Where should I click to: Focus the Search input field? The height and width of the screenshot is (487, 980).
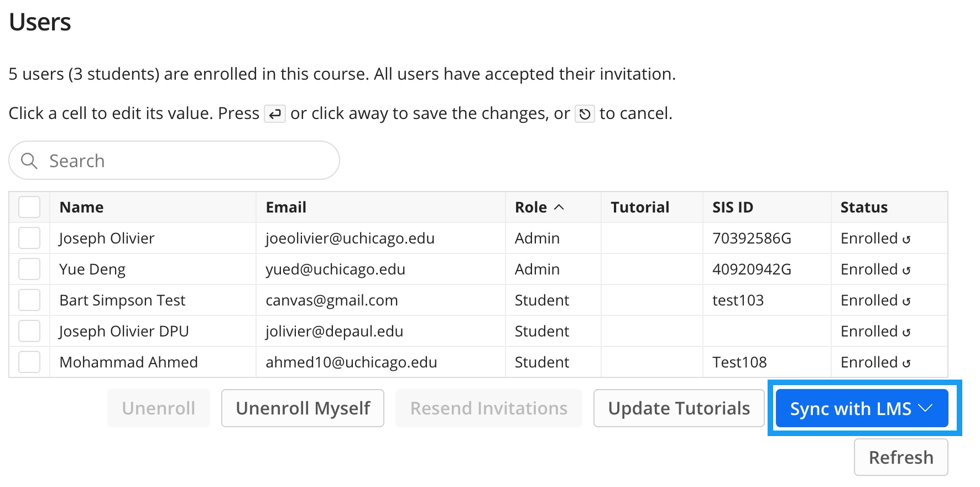coord(174,160)
